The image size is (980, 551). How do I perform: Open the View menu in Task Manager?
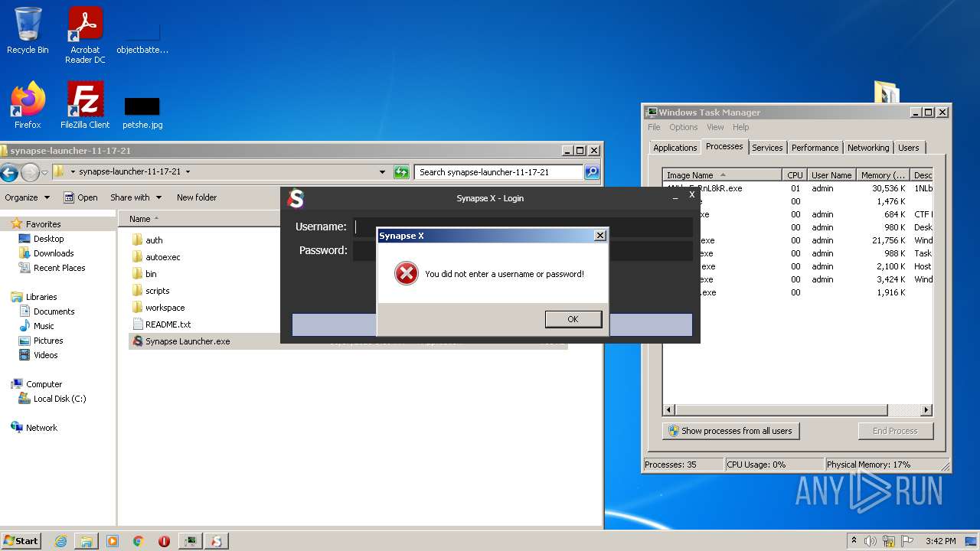(715, 127)
